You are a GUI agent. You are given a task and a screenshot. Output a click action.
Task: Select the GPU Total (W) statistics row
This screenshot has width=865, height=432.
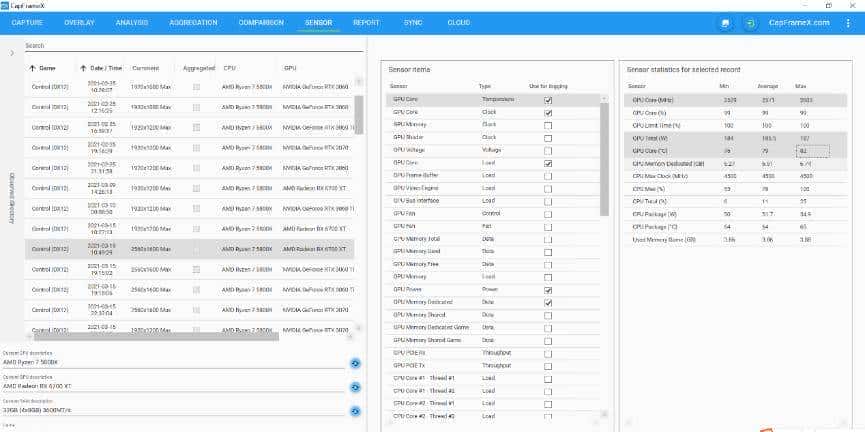coord(736,138)
